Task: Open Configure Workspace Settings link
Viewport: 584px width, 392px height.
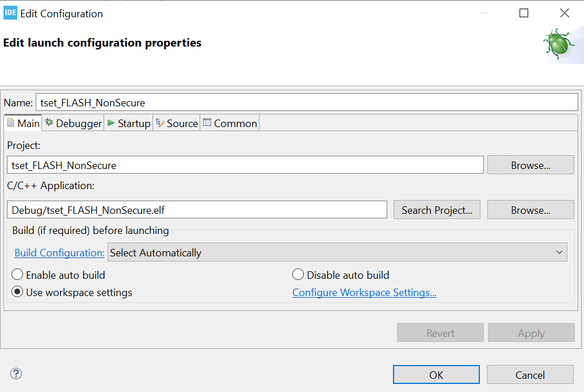Action: [364, 292]
